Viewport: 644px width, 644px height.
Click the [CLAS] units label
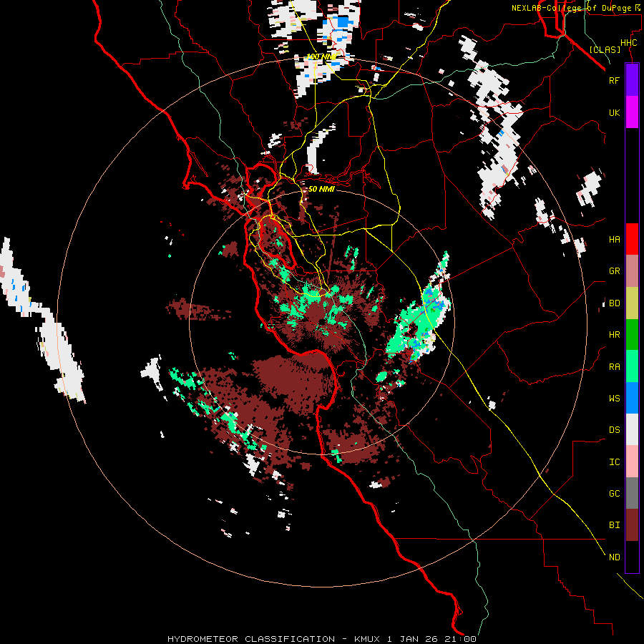605,49
